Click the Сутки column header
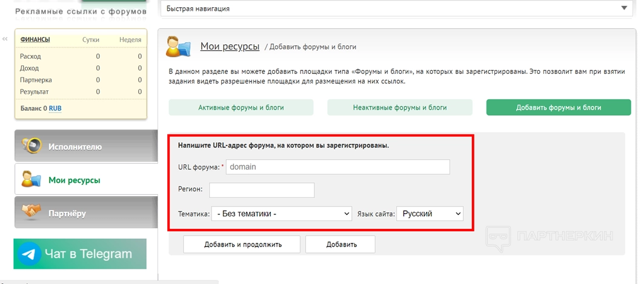644x284 pixels. pyautogui.click(x=91, y=40)
